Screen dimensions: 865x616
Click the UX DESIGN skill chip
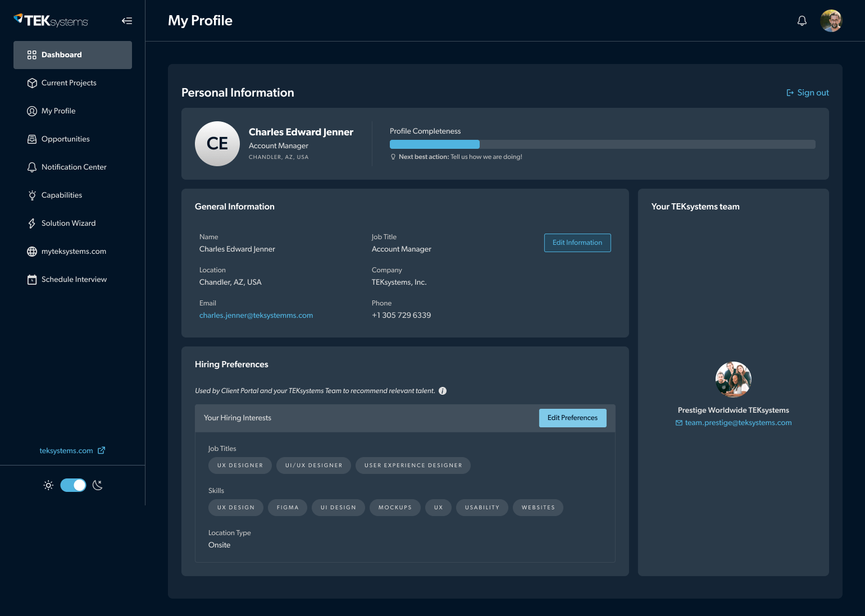coord(236,508)
